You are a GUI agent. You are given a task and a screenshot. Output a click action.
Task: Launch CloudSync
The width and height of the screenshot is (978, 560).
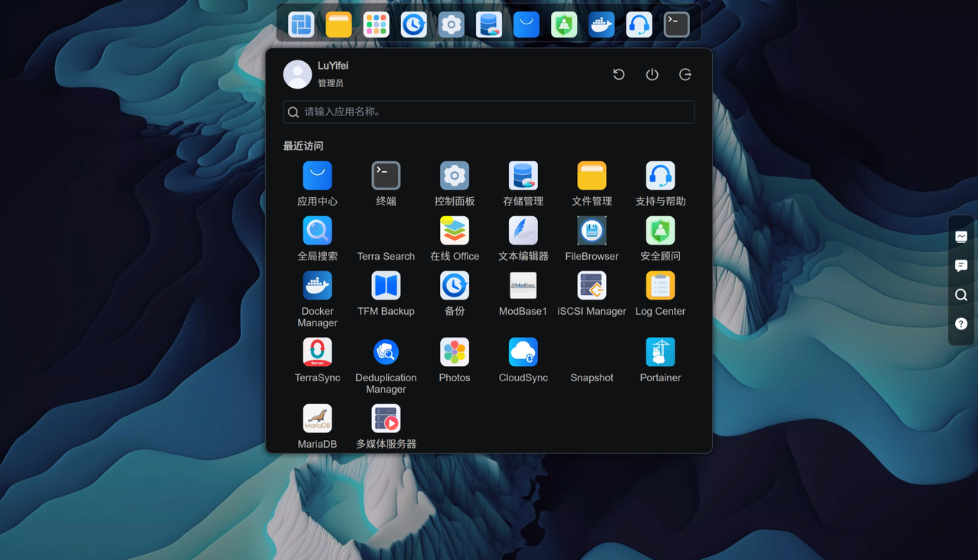point(523,352)
